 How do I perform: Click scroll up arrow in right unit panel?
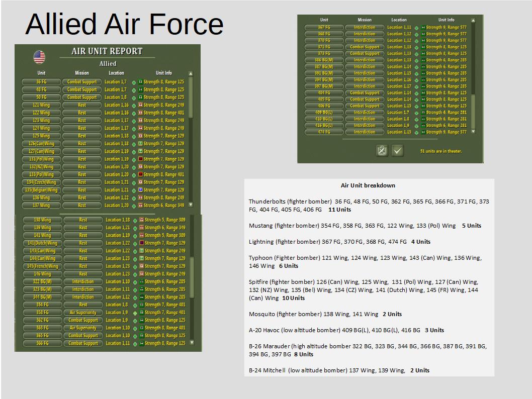pos(473,20)
